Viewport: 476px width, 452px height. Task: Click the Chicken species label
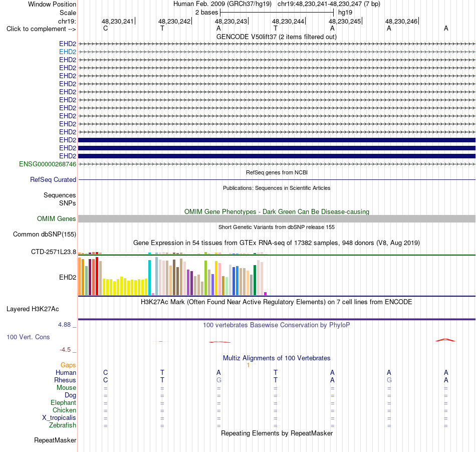[x=64, y=410]
